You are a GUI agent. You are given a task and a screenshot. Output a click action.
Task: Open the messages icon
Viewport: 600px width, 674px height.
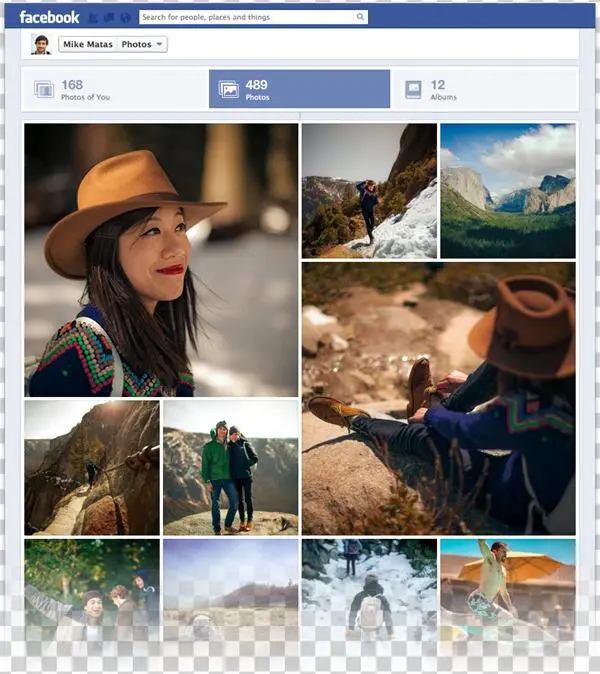(109, 17)
